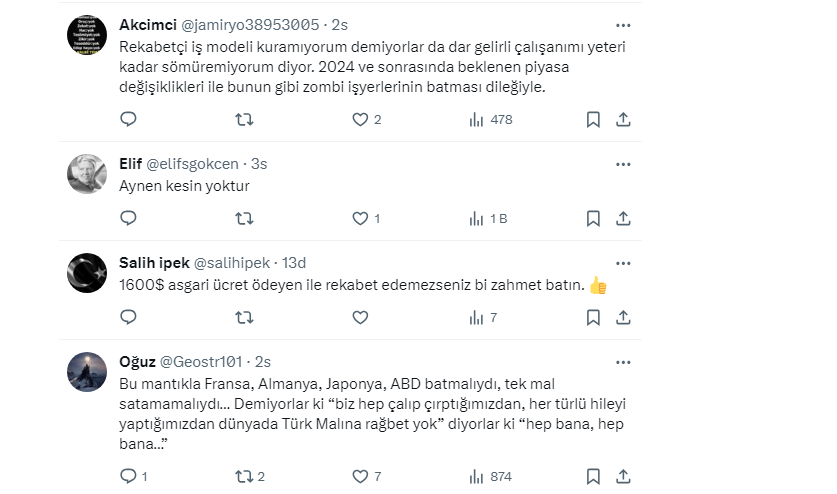Open more options on Elif's tweet

(622, 163)
